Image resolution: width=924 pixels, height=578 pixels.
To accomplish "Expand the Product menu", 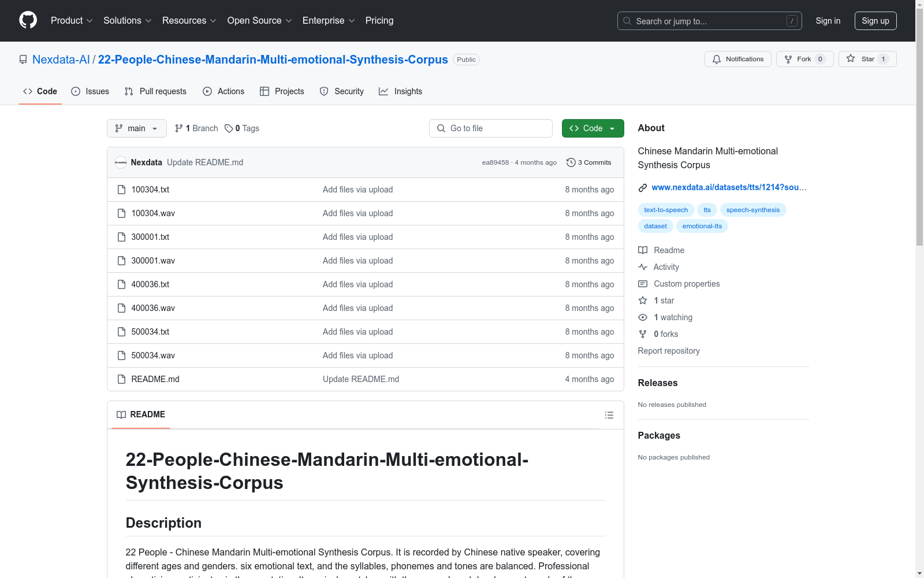I will point(72,20).
